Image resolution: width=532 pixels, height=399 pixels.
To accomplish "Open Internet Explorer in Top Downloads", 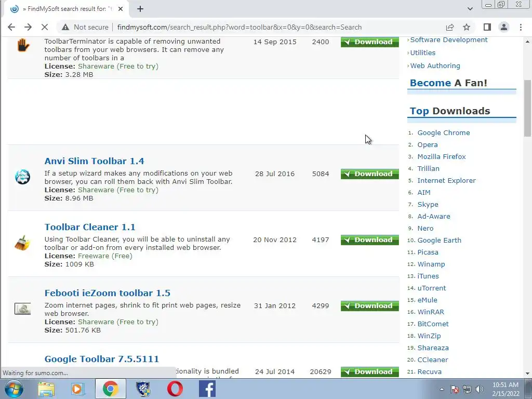I will click(x=446, y=180).
